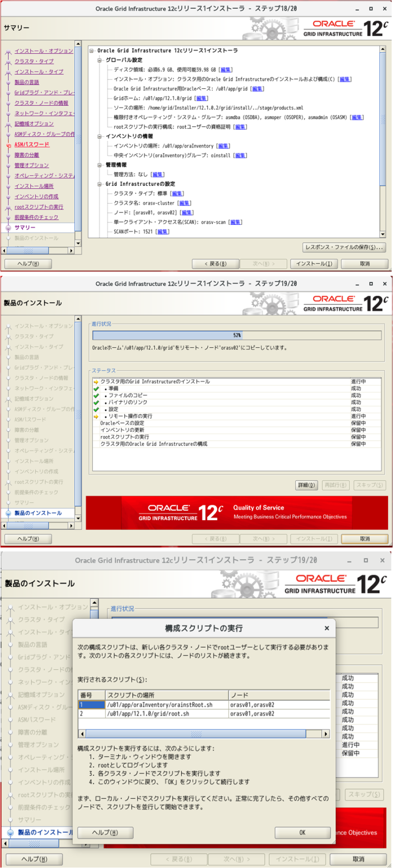
Task: Click ヘルプ button in the 52% progress window
Action: [28, 539]
